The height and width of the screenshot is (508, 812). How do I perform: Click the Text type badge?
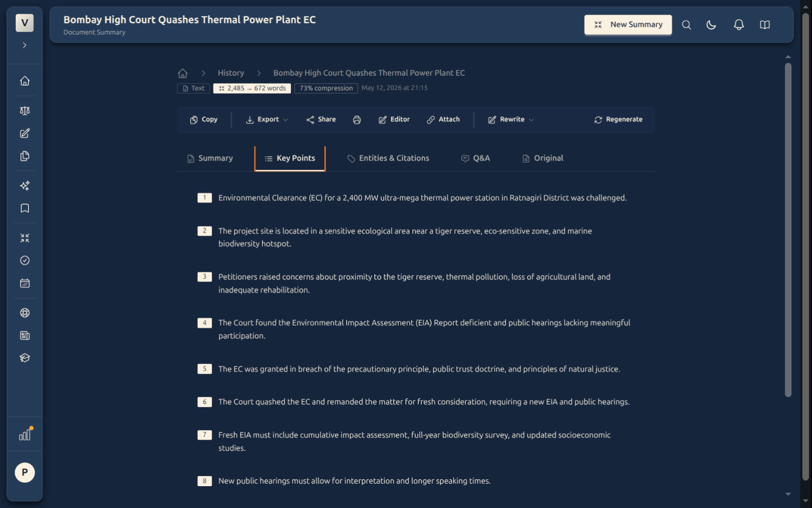(x=193, y=88)
